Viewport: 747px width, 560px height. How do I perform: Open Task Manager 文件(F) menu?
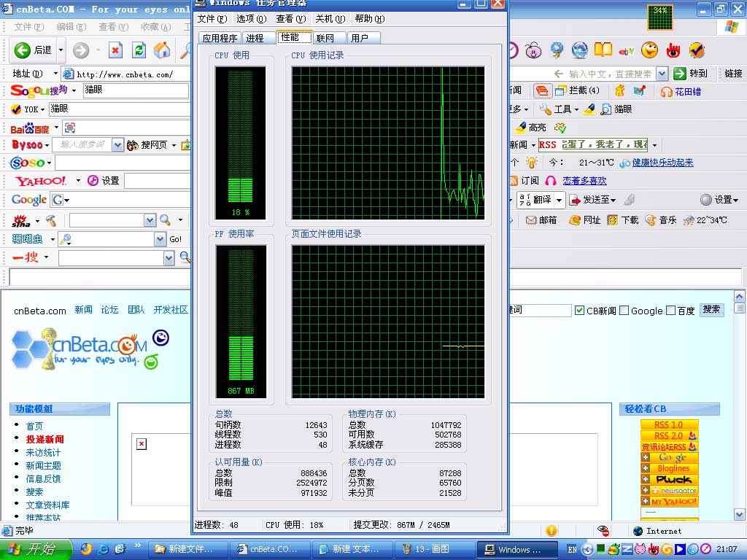(212, 19)
